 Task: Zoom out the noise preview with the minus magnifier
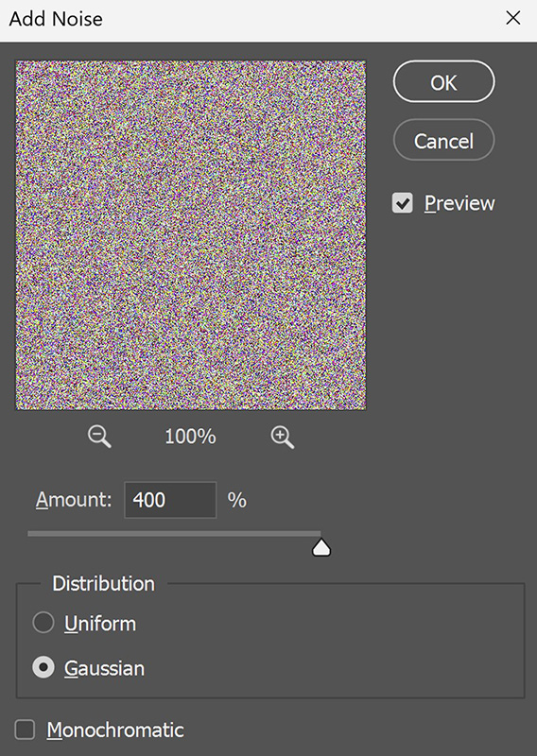click(x=99, y=437)
